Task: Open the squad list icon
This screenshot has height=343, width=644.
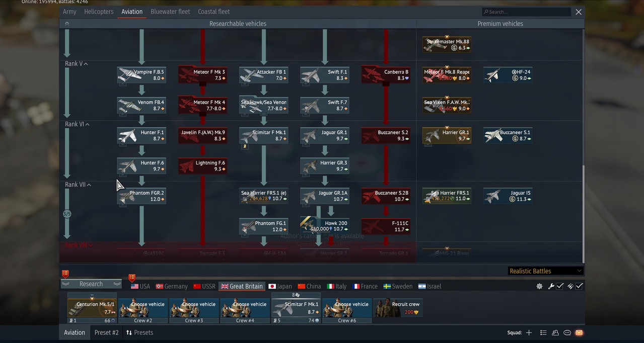Action: point(543,332)
